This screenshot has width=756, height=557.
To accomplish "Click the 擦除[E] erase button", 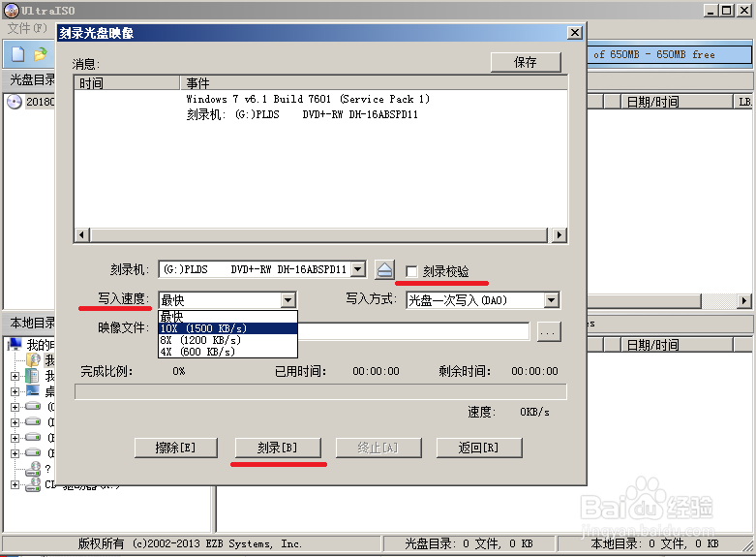I will 175,448.
